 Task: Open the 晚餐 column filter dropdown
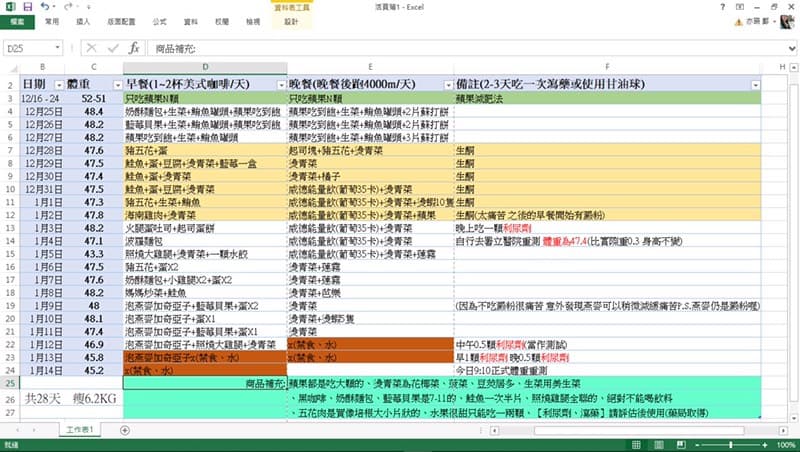point(448,85)
